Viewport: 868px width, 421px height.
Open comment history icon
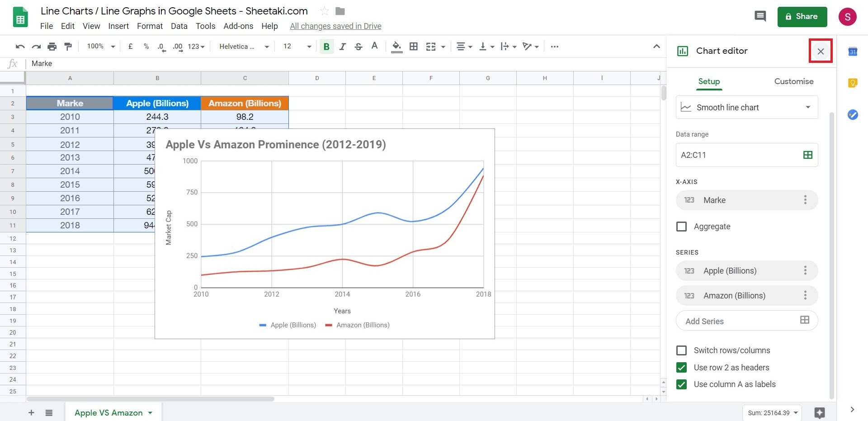[760, 17]
